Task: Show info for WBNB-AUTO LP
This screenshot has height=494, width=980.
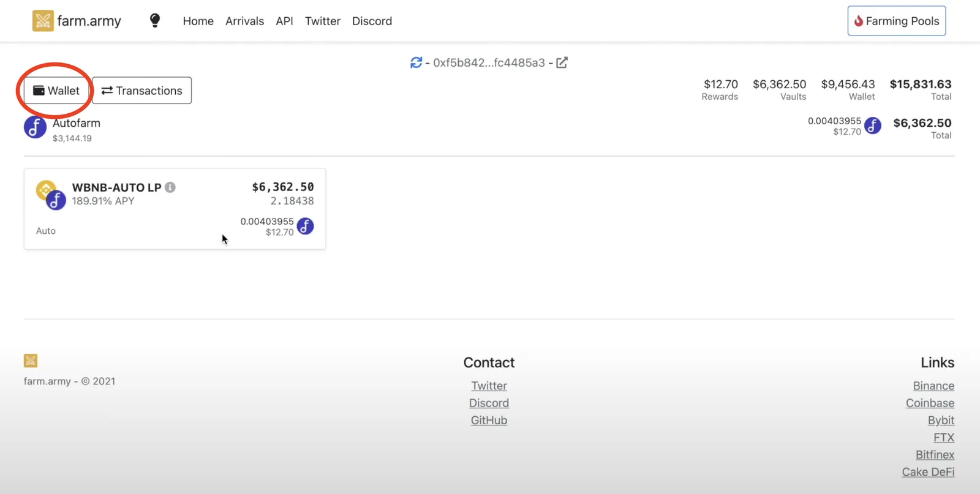Action: click(x=170, y=187)
